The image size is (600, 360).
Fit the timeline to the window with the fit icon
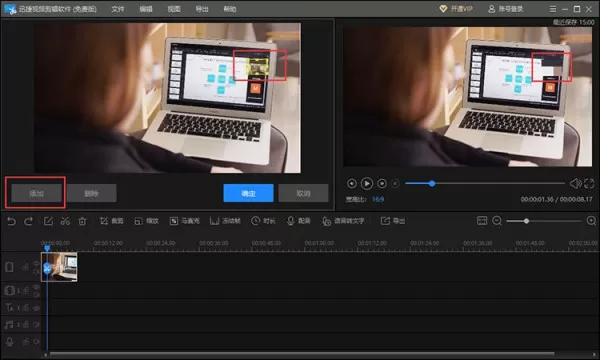[482, 221]
